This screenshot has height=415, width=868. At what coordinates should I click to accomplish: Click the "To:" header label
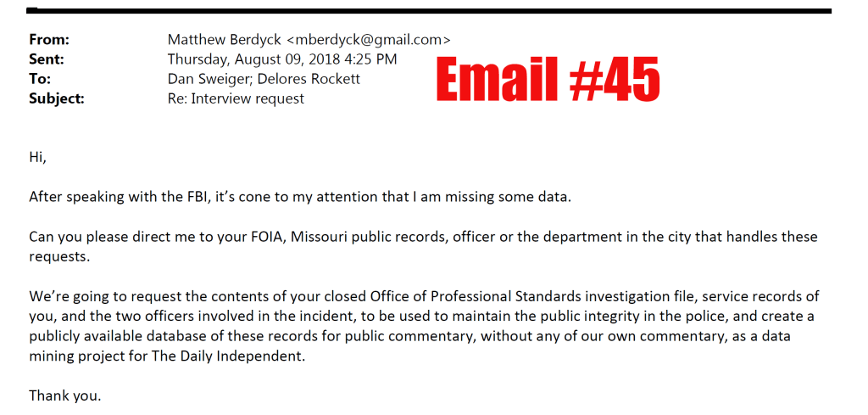point(40,79)
